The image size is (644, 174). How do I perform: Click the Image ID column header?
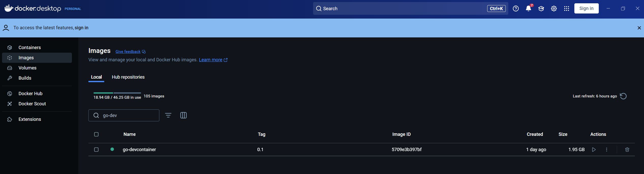[401, 134]
